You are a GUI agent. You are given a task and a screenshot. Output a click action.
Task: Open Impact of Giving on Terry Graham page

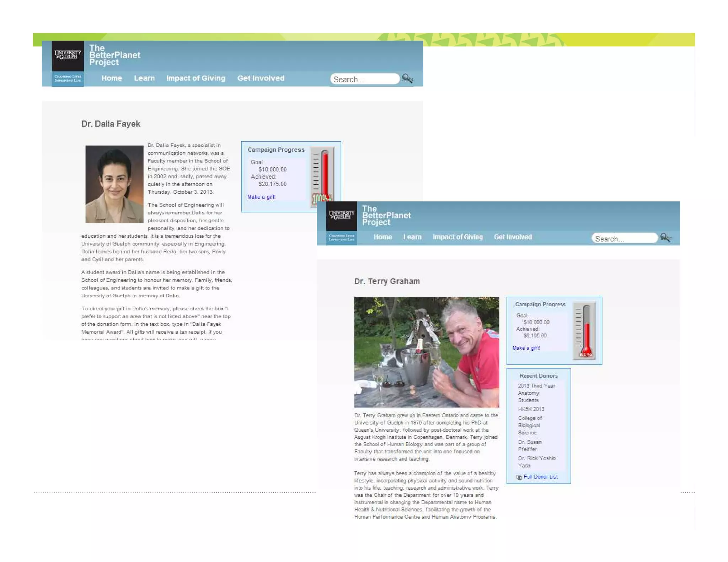(x=457, y=237)
